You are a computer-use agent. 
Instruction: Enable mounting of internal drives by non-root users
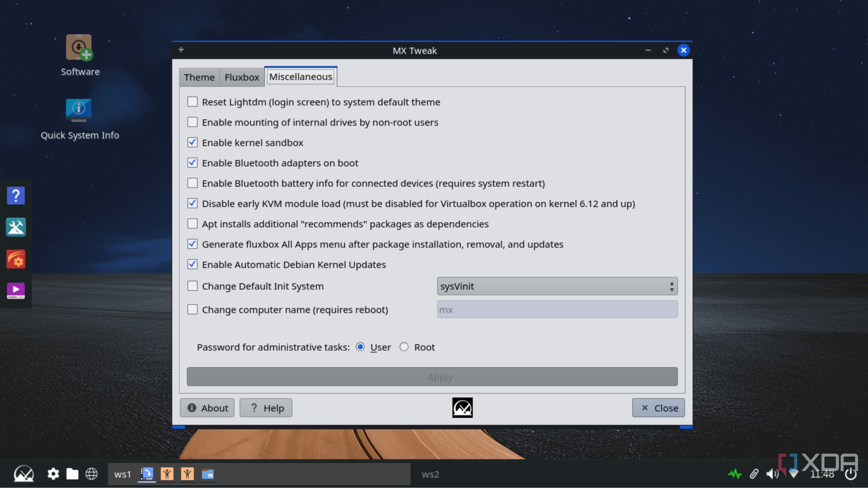click(x=192, y=122)
